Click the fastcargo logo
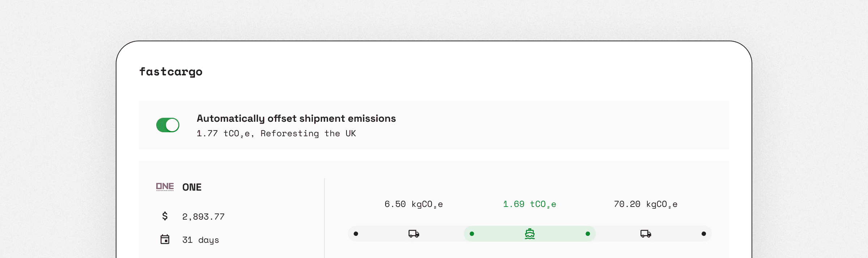 point(171,72)
